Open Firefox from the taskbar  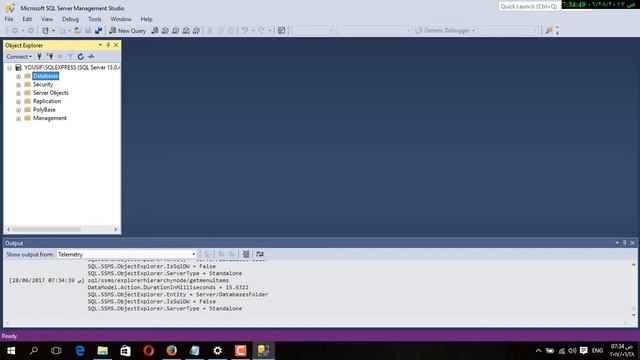[171, 351]
